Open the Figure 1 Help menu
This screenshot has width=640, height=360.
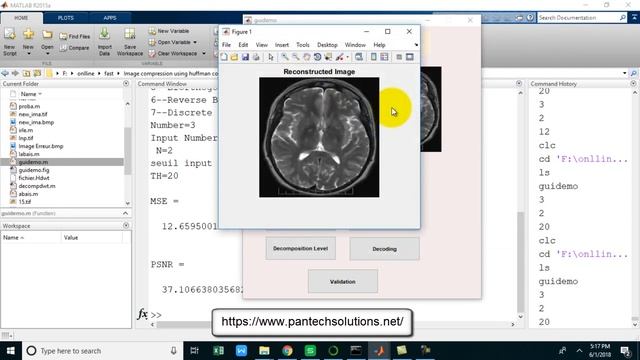pos(379,45)
